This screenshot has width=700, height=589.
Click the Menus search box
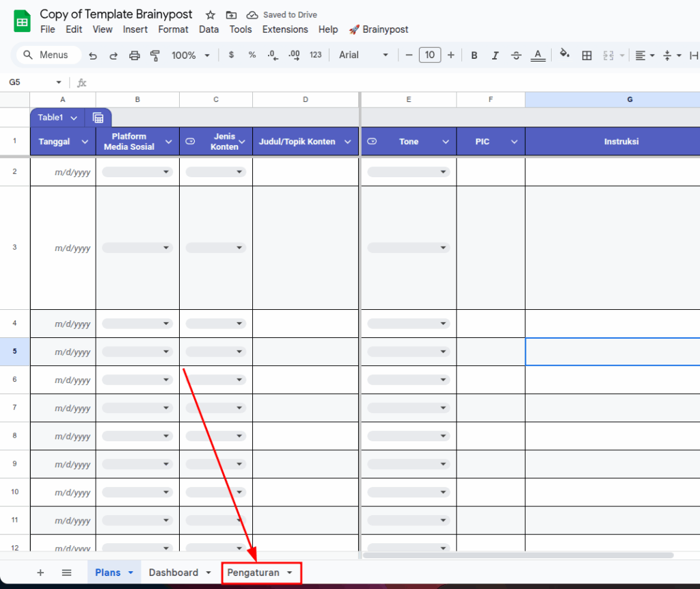click(x=48, y=55)
